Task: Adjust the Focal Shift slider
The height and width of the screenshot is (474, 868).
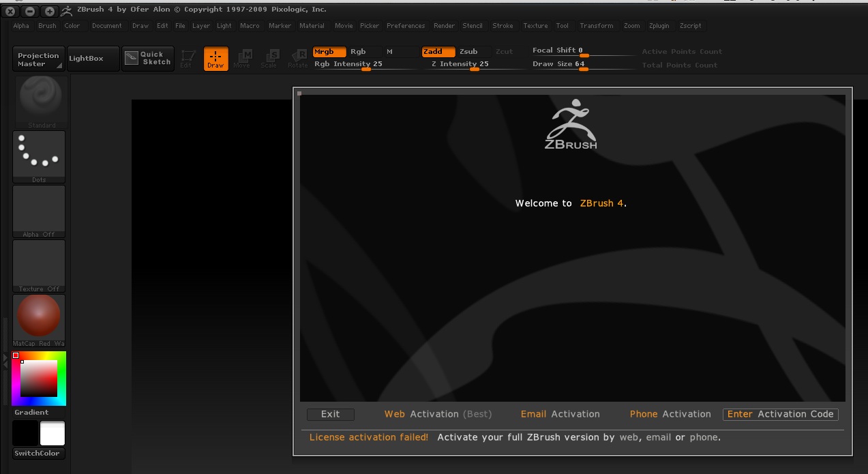Action: tap(583, 51)
